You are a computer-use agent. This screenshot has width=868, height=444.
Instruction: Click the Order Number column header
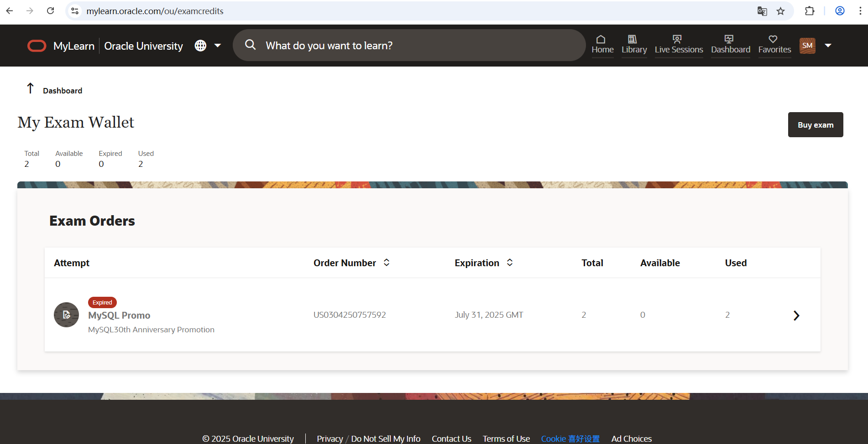click(x=345, y=263)
